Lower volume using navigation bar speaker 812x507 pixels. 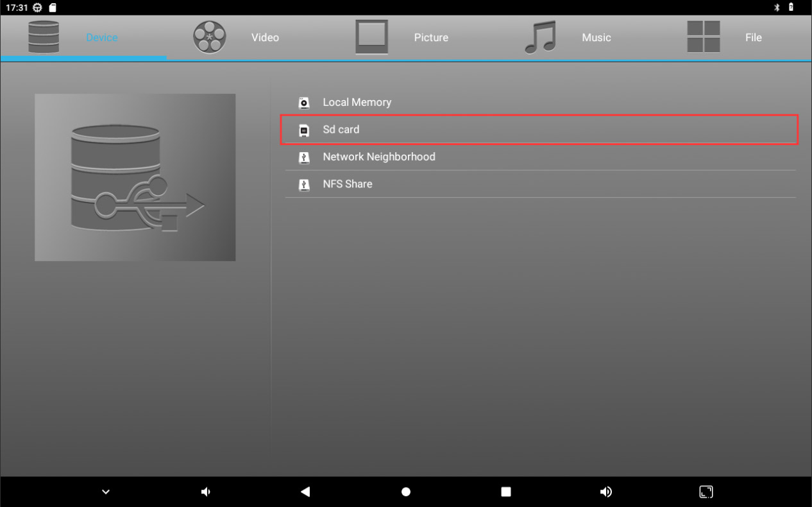click(205, 492)
